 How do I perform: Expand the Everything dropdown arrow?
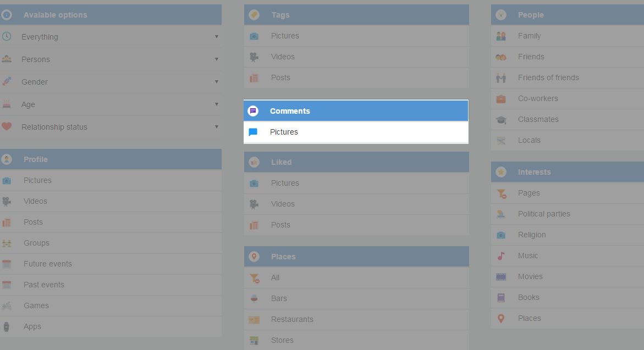pyautogui.click(x=217, y=37)
